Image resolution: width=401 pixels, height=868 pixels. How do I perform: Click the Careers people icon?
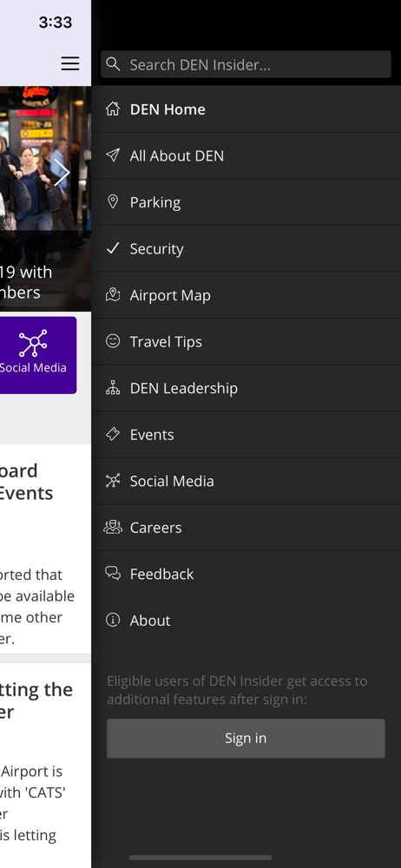coord(113,528)
